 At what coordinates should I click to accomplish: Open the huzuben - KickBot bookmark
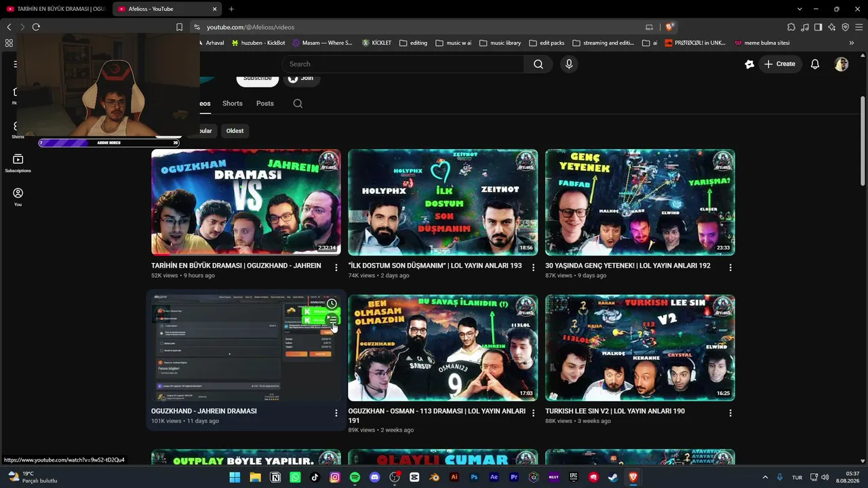[x=258, y=43]
